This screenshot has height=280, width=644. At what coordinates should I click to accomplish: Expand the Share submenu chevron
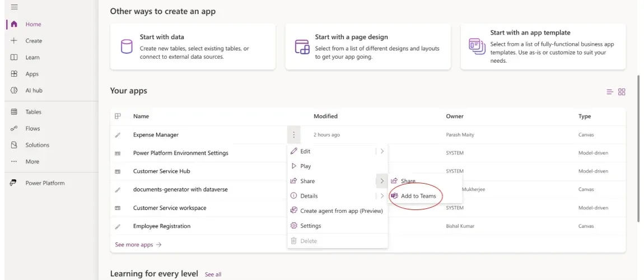382,181
